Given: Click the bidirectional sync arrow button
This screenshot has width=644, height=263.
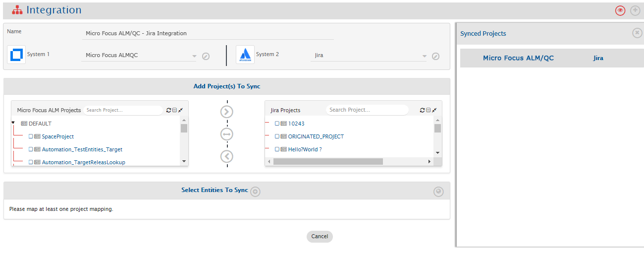Looking at the screenshot, I should tap(226, 134).
